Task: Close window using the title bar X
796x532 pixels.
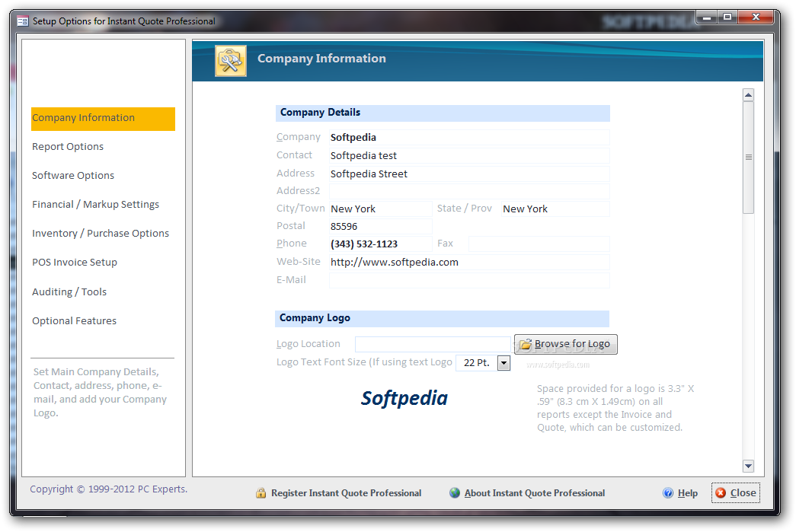Action: (756, 18)
